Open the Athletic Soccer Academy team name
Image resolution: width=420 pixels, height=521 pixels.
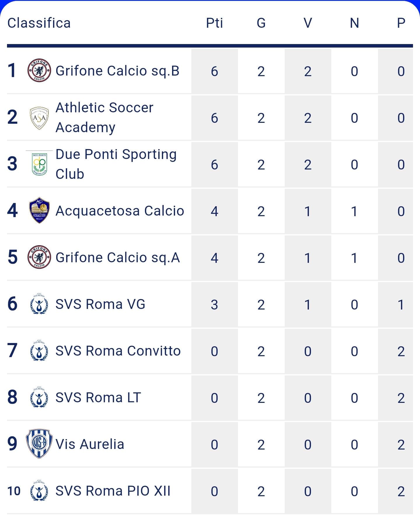[x=104, y=118]
